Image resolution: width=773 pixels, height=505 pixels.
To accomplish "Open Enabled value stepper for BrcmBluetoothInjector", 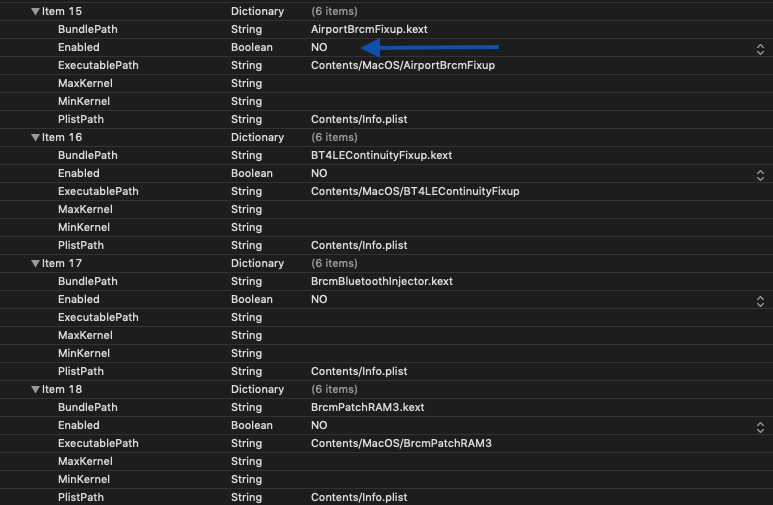I will [x=760, y=300].
